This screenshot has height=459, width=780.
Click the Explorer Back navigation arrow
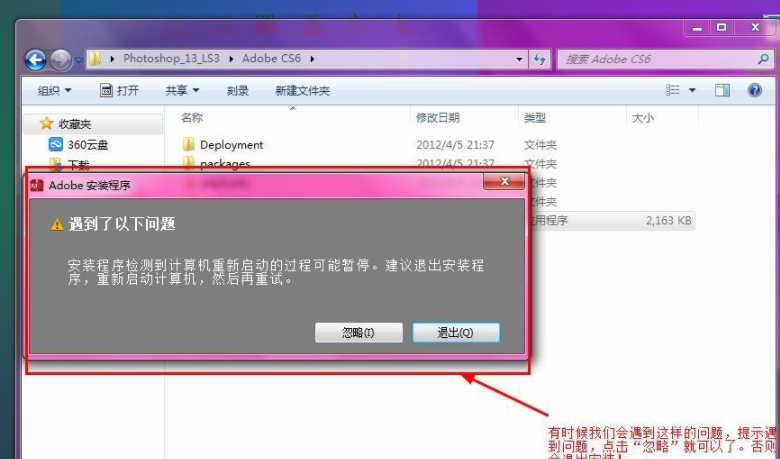tap(35, 60)
